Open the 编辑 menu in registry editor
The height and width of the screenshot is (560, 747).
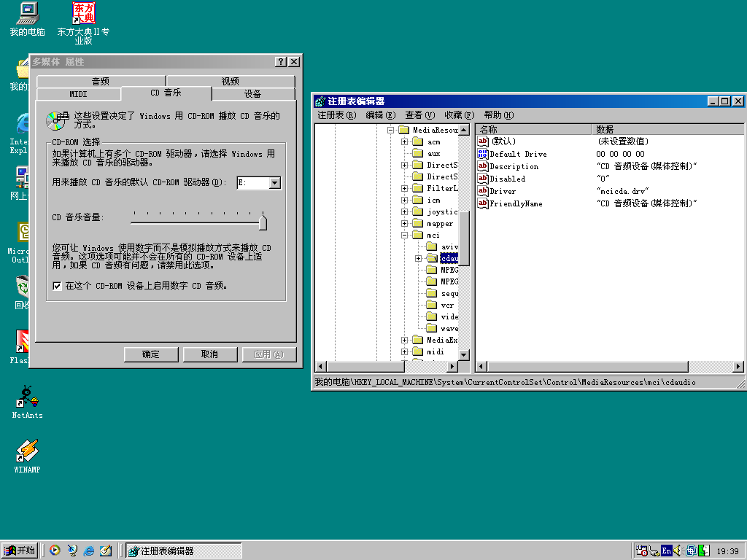click(x=380, y=115)
